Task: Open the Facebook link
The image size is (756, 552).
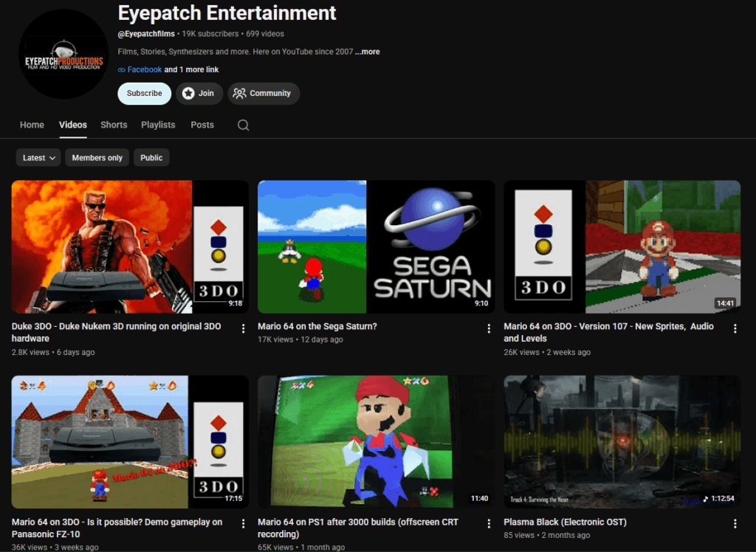Action: (144, 70)
